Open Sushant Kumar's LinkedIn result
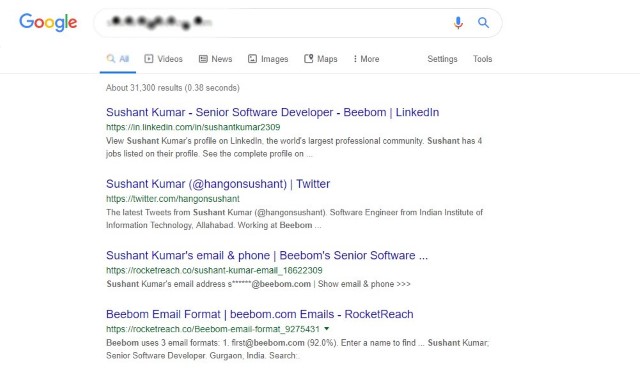This screenshot has width=640, height=370. [273, 112]
